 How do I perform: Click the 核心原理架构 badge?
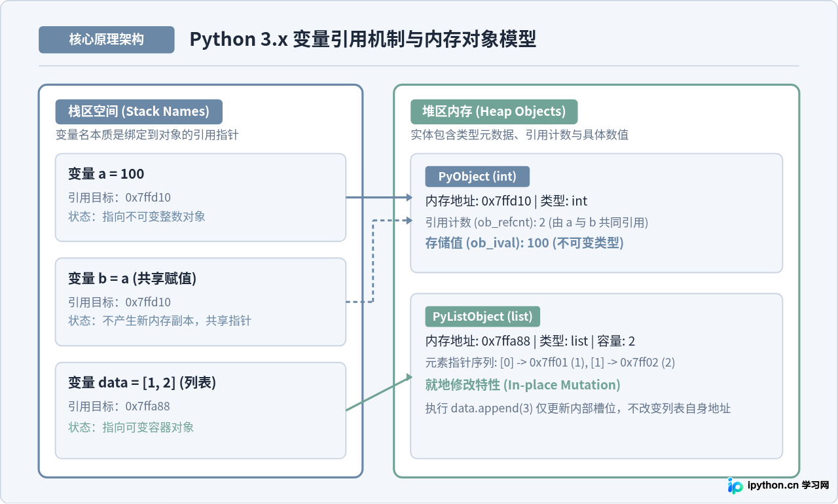(107, 39)
